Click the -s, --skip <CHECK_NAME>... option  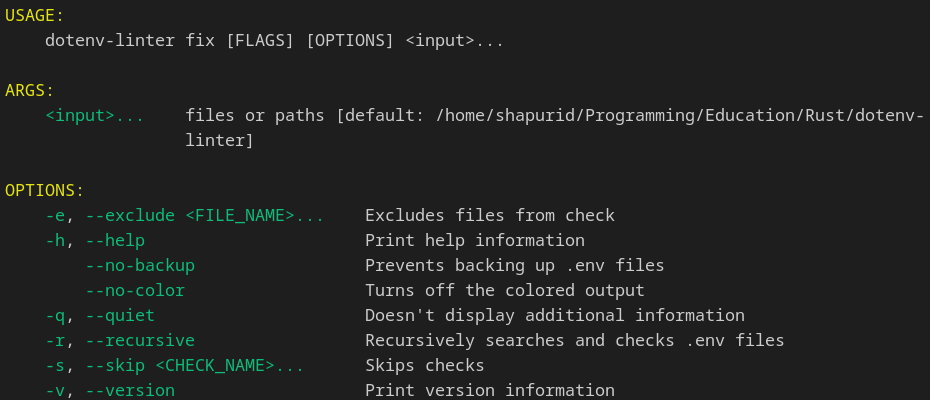pos(174,365)
